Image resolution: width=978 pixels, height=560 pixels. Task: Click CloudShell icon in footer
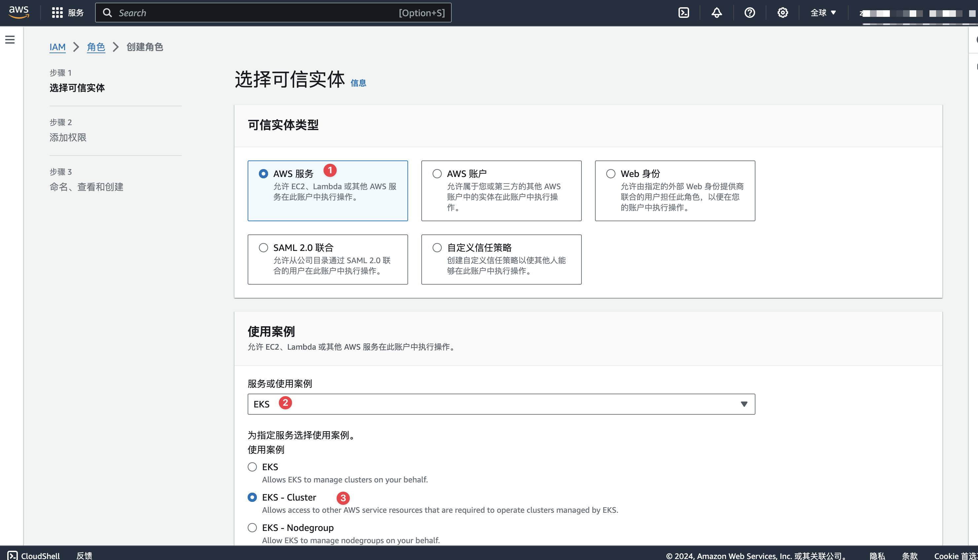[12, 555]
